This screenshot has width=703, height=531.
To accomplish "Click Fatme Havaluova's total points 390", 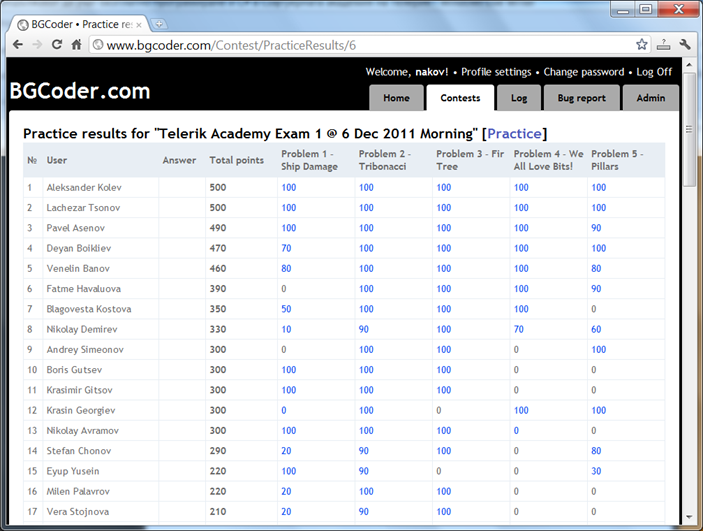I will [218, 289].
